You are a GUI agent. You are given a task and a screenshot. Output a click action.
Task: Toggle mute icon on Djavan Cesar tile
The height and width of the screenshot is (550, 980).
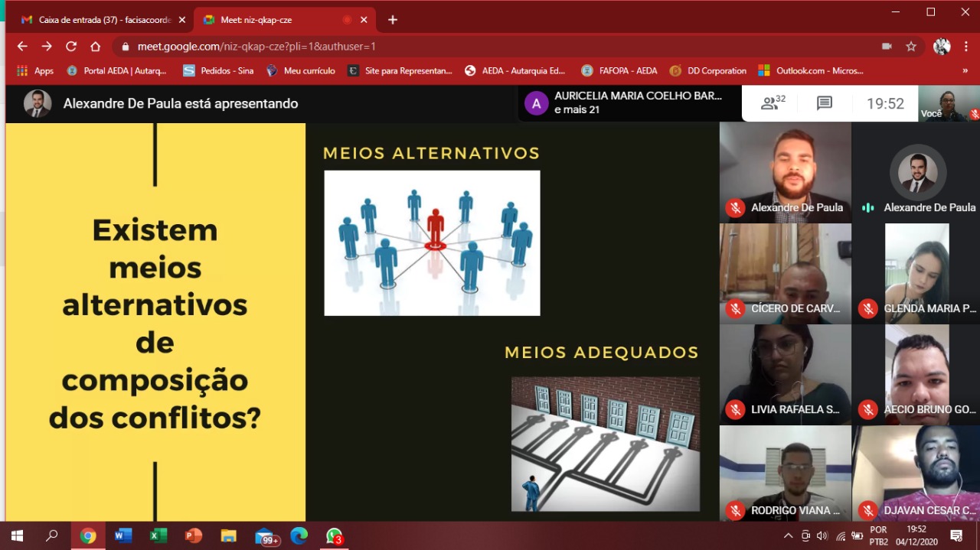coord(867,511)
